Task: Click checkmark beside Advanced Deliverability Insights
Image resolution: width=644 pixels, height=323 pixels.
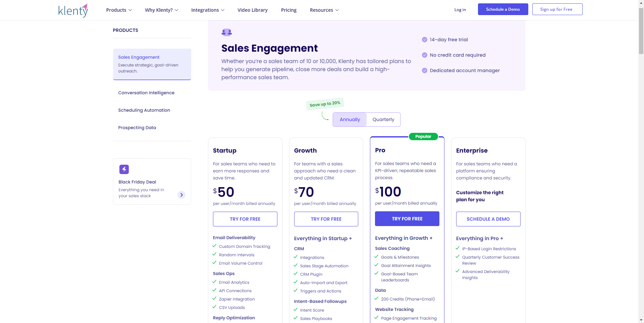Action: (x=458, y=271)
